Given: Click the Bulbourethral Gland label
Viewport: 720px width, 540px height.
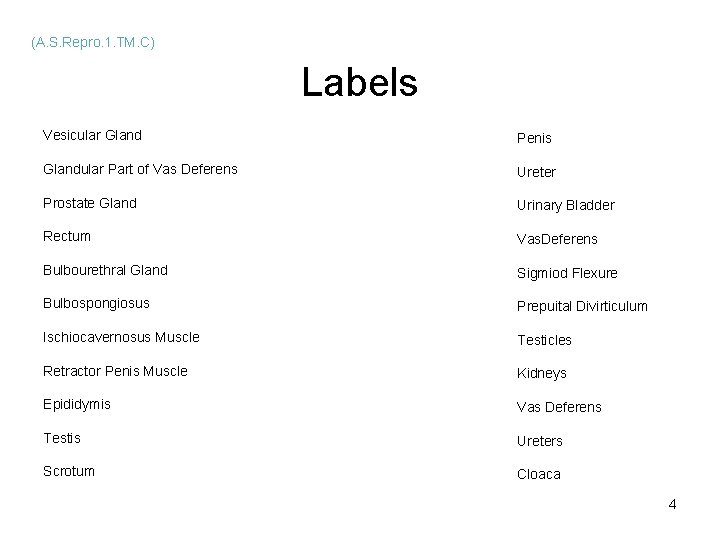Looking at the screenshot, I should (105, 270).
